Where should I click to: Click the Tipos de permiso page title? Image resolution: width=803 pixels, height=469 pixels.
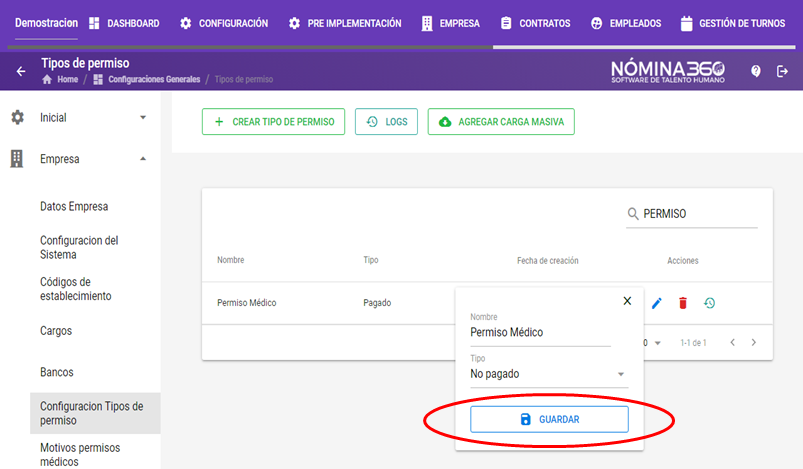[85, 63]
